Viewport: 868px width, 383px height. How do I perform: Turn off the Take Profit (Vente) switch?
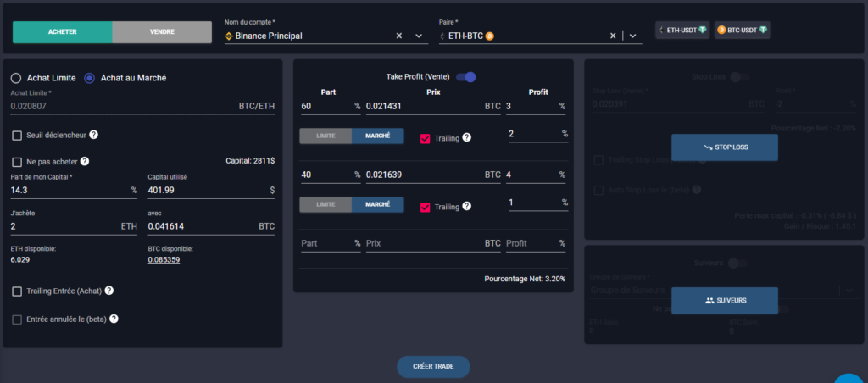pyautogui.click(x=466, y=77)
